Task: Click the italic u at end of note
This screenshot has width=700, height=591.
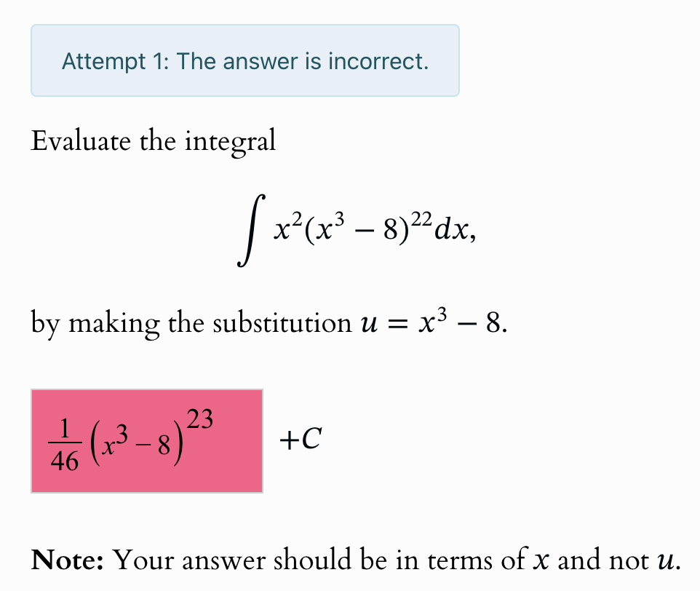Action: pos(666,562)
